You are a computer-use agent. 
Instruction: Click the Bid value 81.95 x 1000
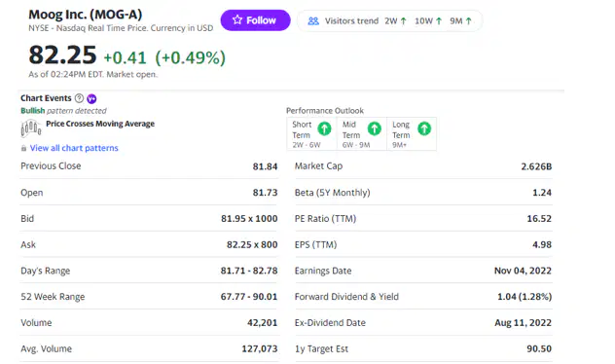[249, 218]
